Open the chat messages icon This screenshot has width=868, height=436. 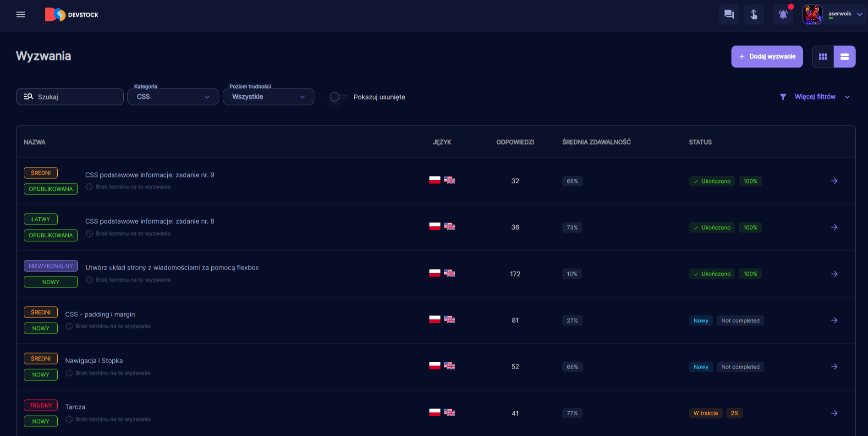click(729, 15)
